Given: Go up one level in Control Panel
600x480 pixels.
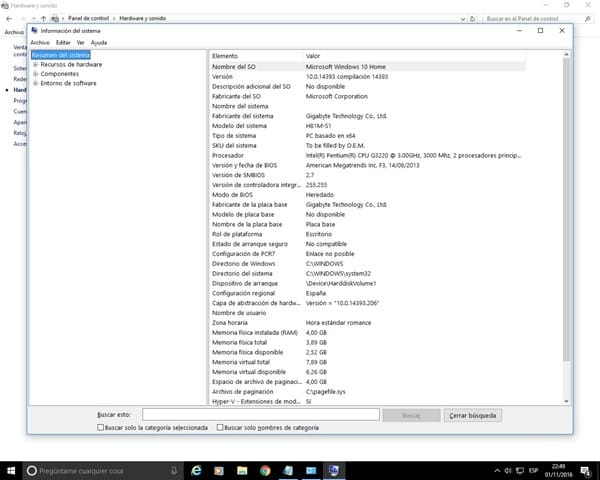Looking at the screenshot, I should [x=44, y=18].
